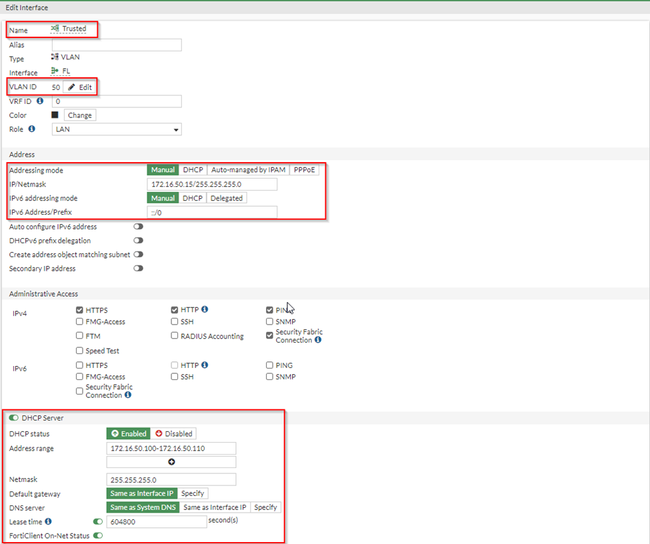Click the info icon beside IPv4 HTTP
This screenshot has height=544, width=650.
[205, 309]
